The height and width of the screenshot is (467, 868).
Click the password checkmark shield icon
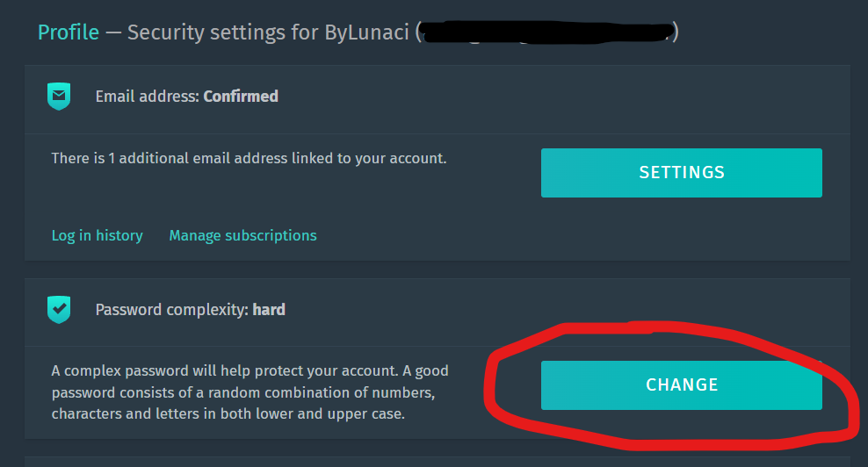click(x=58, y=309)
